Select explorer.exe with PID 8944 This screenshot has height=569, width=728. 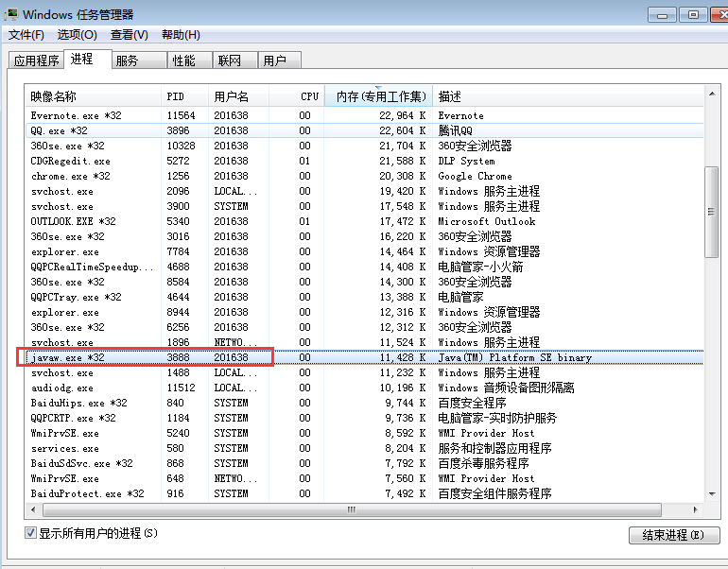click(x=364, y=312)
